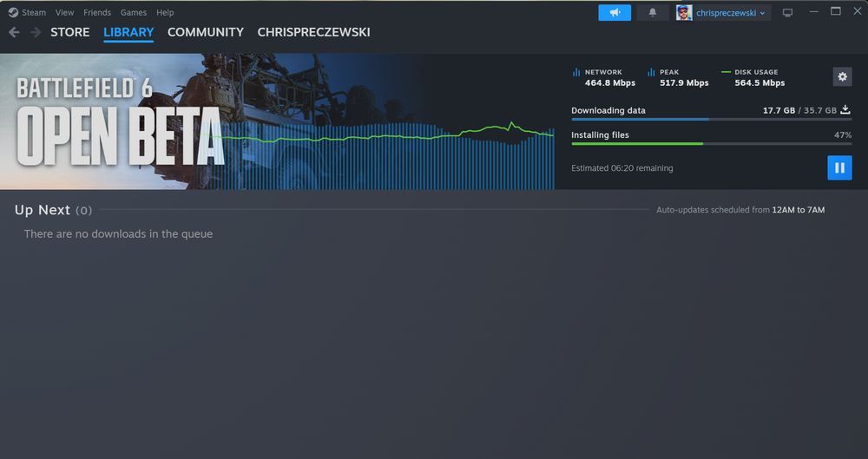Maximize the Steam window
The width and height of the screenshot is (868, 459).
835,11
